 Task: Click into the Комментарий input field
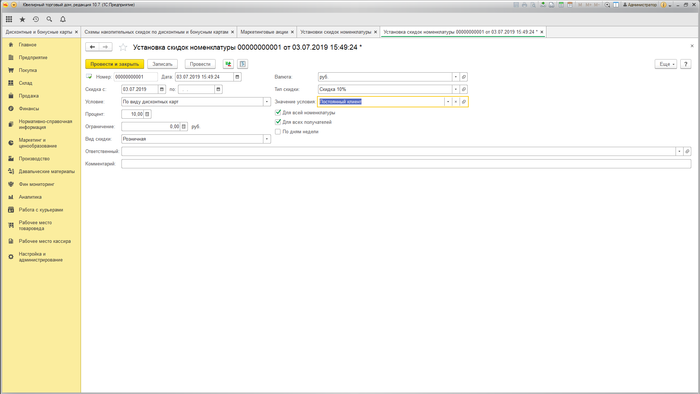(x=406, y=164)
